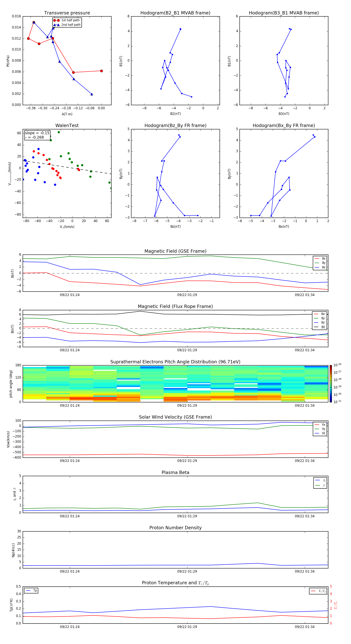The width and height of the screenshot is (351, 644).
Task: Click the 'Plasma Beta' plot title
Action: click(175, 472)
